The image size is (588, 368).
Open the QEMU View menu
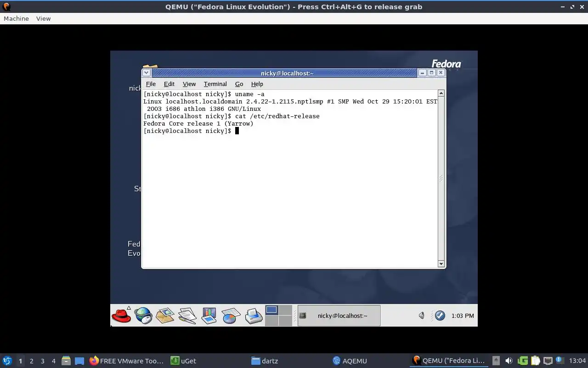(43, 18)
